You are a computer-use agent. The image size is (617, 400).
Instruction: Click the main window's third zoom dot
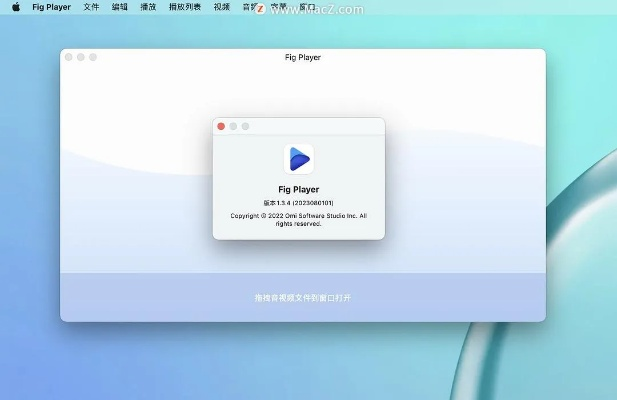point(93,57)
